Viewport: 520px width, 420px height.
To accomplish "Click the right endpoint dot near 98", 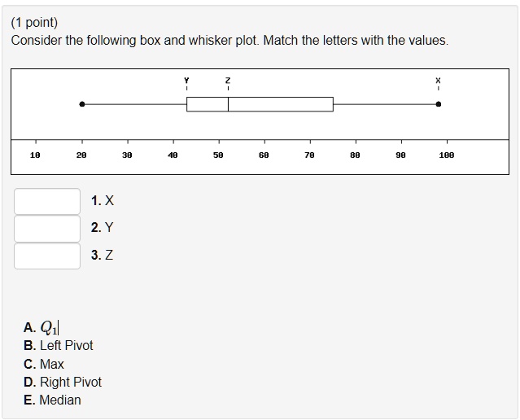I will tap(439, 104).
